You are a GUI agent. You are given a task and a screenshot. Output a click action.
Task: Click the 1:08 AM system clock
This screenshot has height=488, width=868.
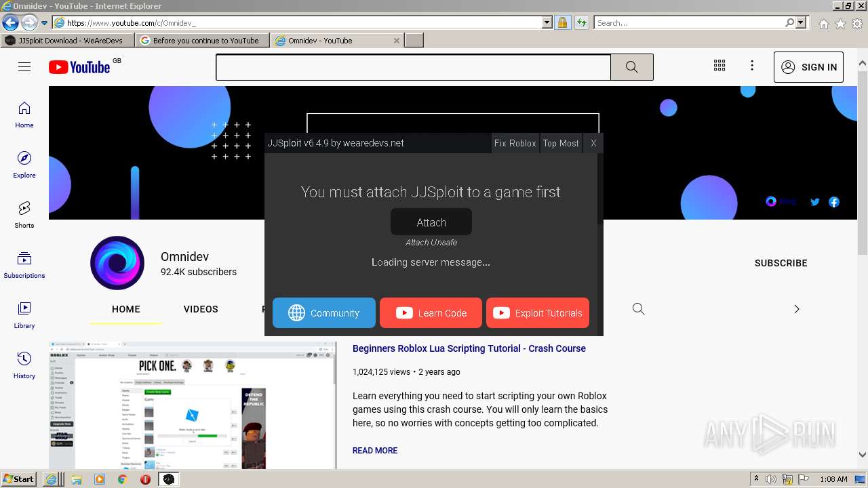coord(833,479)
